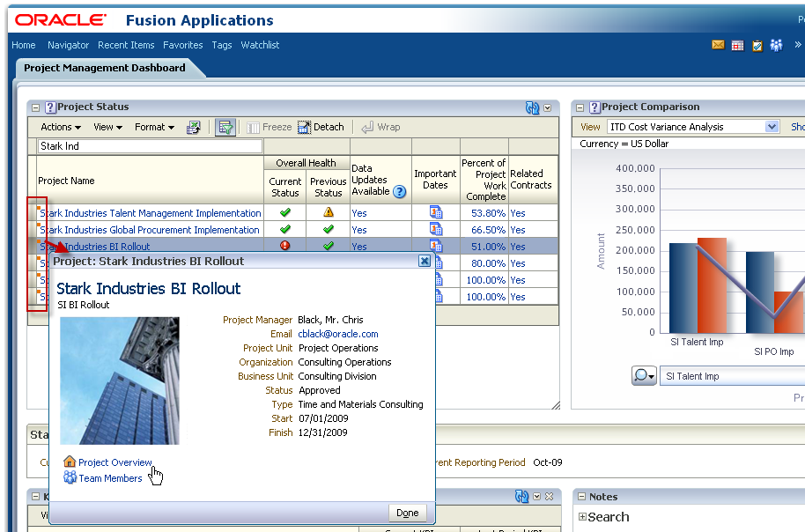805x532 pixels.
Task: Open the Format menu in toolbar
Action: (154, 128)
